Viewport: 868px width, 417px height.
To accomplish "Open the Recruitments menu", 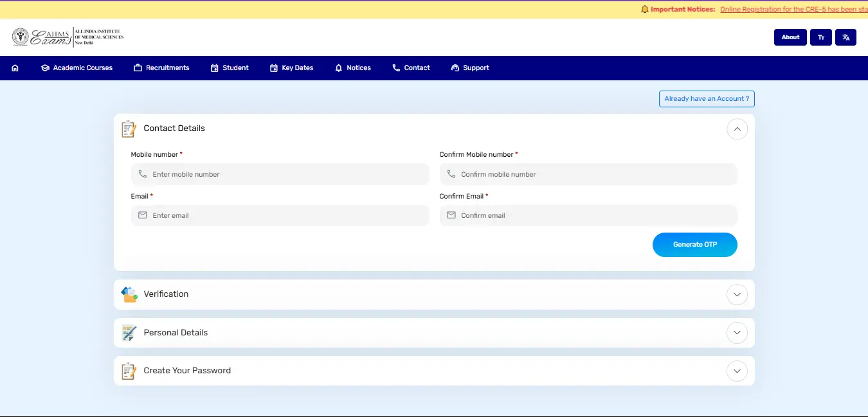I will [x=161, y=68].
